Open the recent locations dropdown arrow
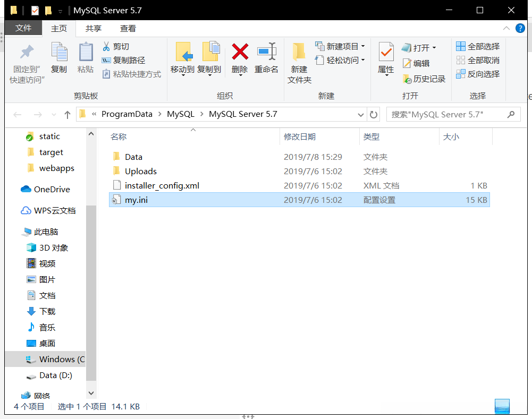 point(54,115)
